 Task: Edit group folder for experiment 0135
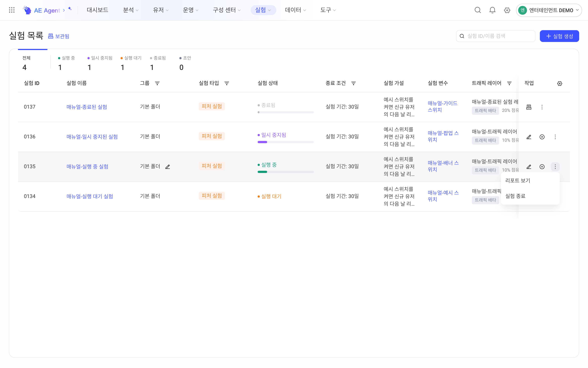point(168,167)
